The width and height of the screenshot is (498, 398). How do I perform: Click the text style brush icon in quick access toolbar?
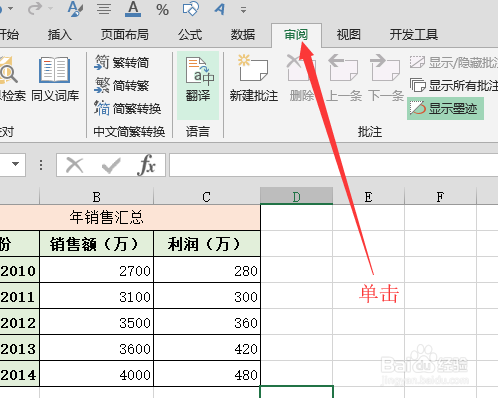coord(75,9)
